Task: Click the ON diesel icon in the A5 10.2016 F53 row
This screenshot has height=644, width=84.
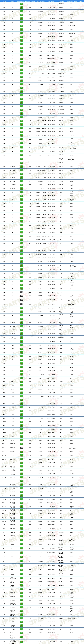Action: point(21,300)
